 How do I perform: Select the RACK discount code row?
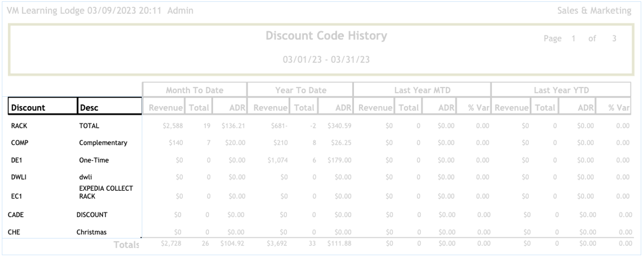point(19,125)
